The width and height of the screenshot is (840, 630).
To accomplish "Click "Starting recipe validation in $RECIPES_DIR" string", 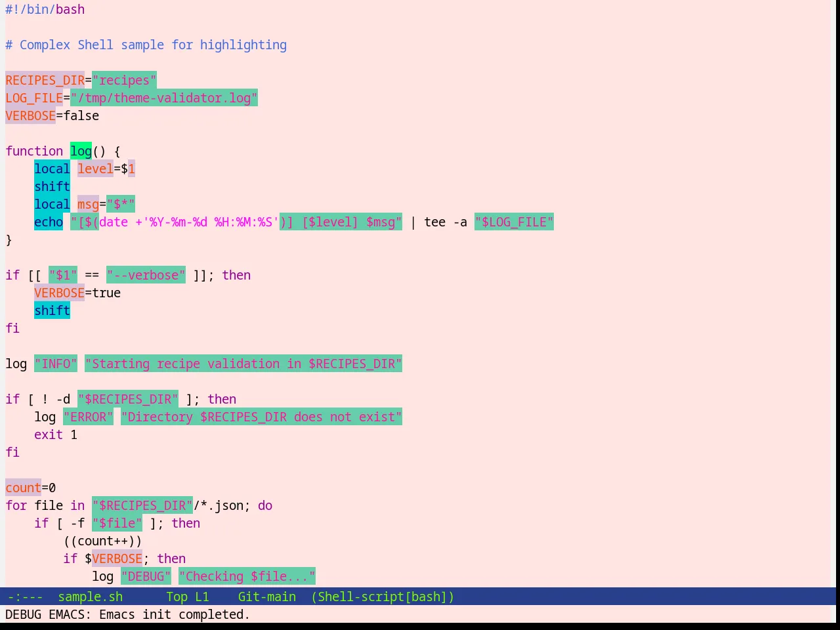I will pos(243,364).
